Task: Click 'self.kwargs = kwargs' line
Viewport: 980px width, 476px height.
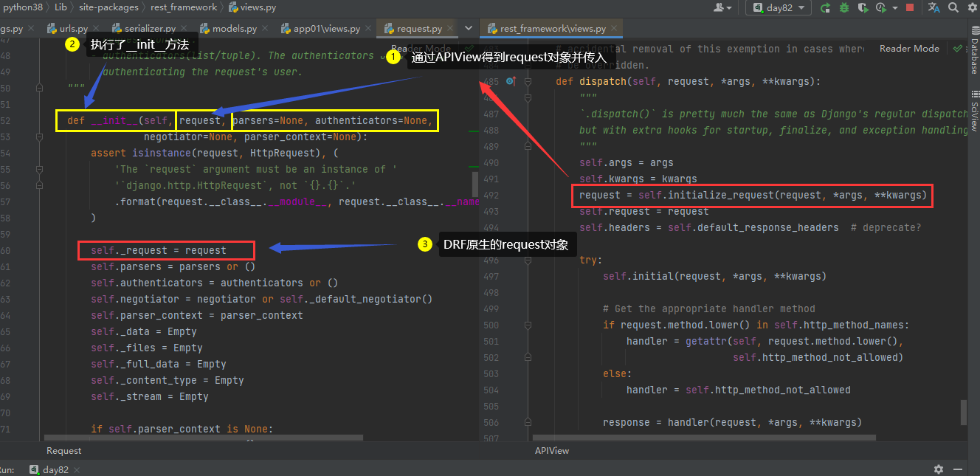Action: pos(638,179)
